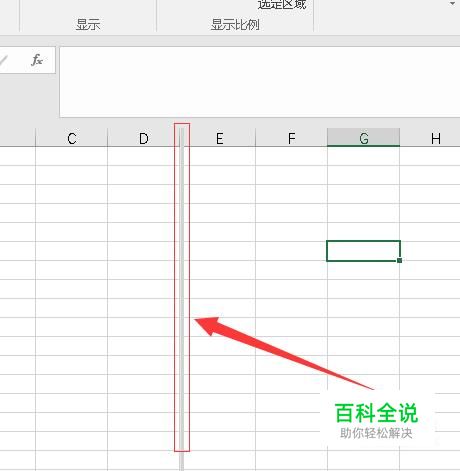The width and height of the screenshot is (460, 471).
Task: Click the selected cell in column G
Action: click(363, 251)
